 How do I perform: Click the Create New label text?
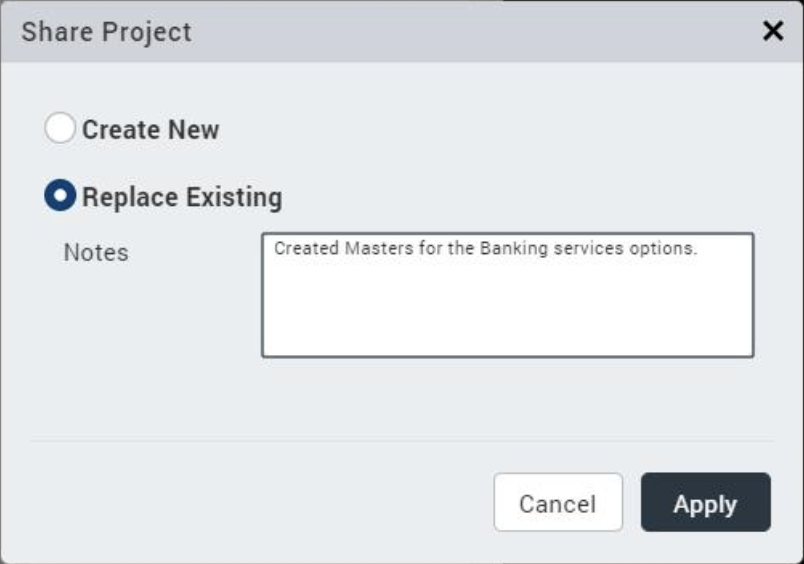pos(150,130)
